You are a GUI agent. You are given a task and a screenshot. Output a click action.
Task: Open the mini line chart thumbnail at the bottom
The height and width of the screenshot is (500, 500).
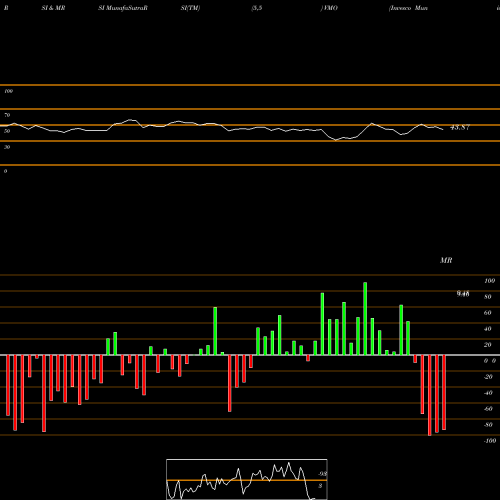point(247,479)
